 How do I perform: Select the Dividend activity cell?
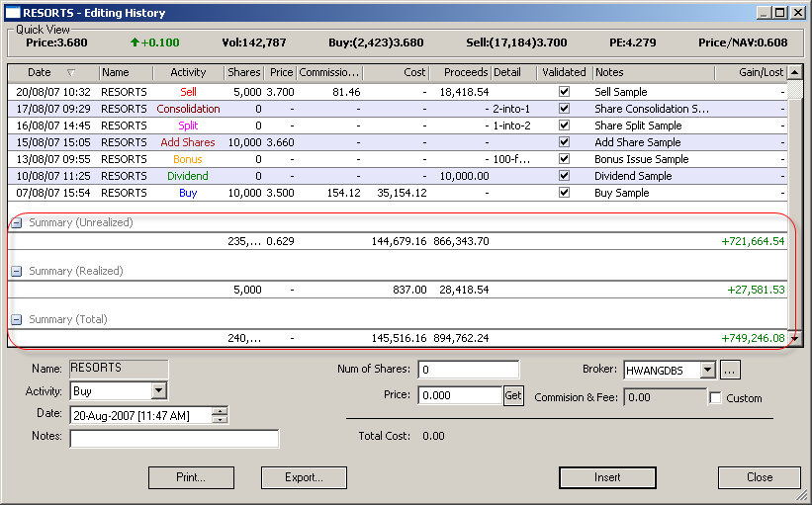188,176
